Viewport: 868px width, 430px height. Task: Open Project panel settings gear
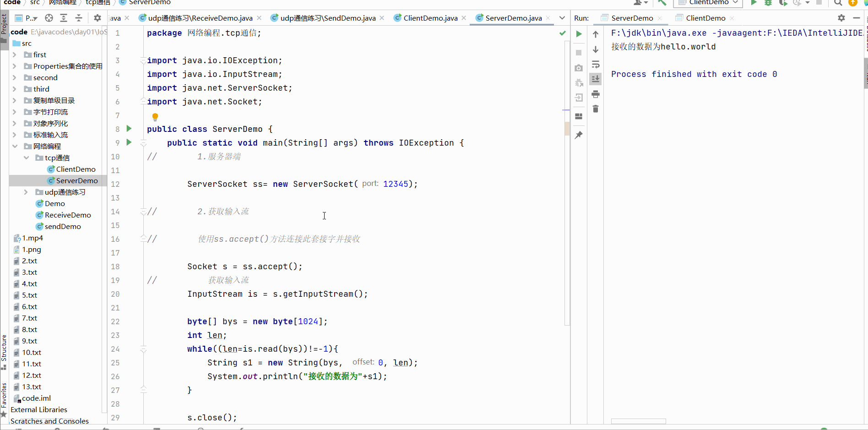click(x=97, y=18)
